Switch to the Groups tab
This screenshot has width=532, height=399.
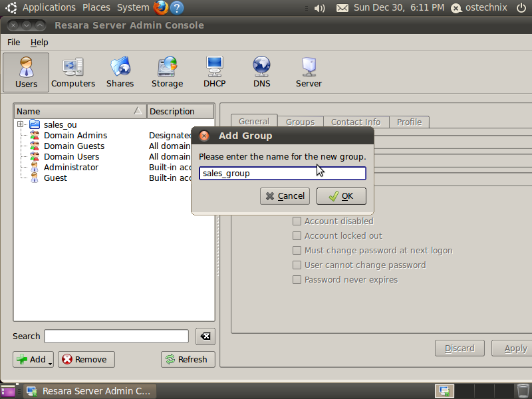tap(301, 122)
